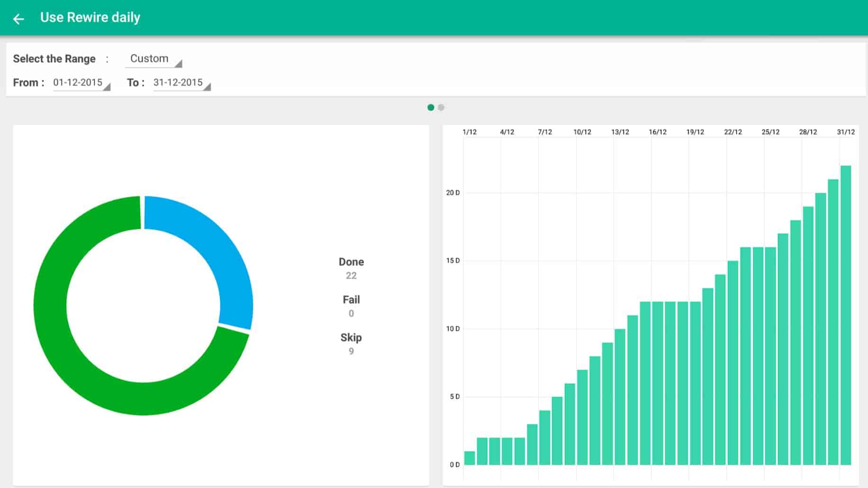Click the 'From :' label
Screen dimensions: 868x488
point(29,83)
